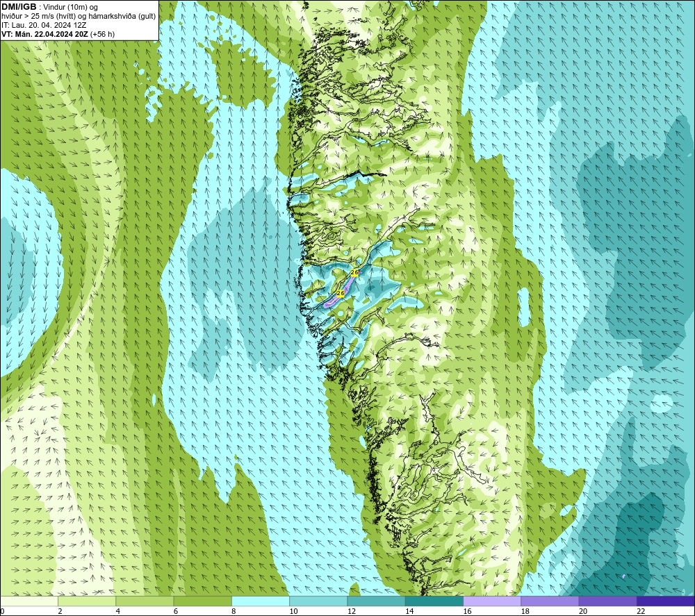Viewport: 695px width, 616px height.
Task: Click the 'DMI/IGB' title text
Action: 19,7
